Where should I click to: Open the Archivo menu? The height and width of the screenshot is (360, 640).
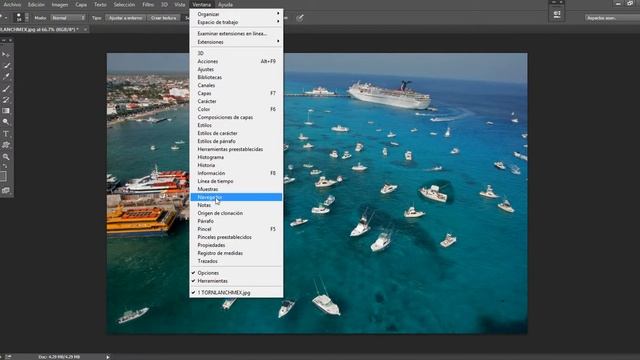point(12,4)
